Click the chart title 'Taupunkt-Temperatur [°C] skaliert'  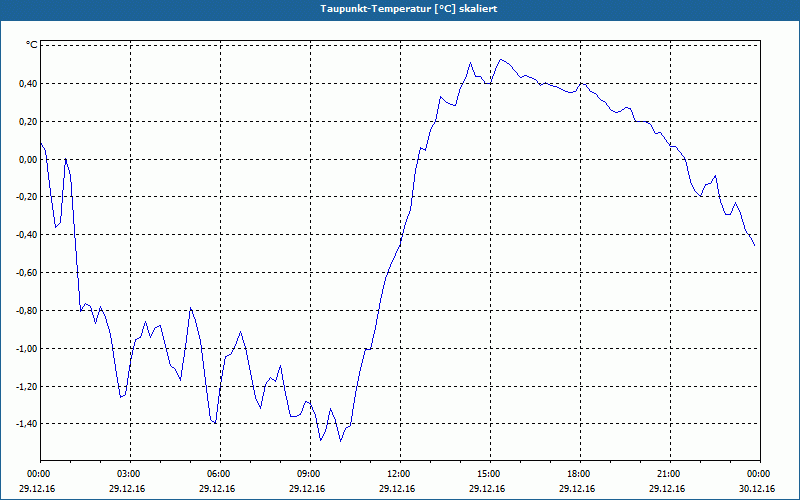[x=409, y=9]
